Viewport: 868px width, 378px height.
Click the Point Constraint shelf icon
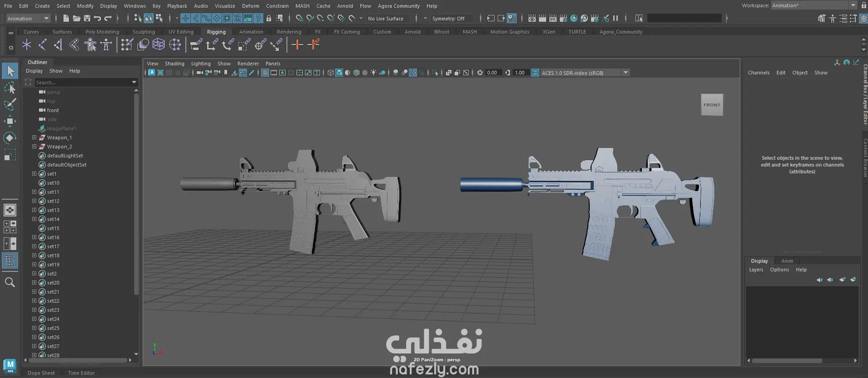click(212, 44)
